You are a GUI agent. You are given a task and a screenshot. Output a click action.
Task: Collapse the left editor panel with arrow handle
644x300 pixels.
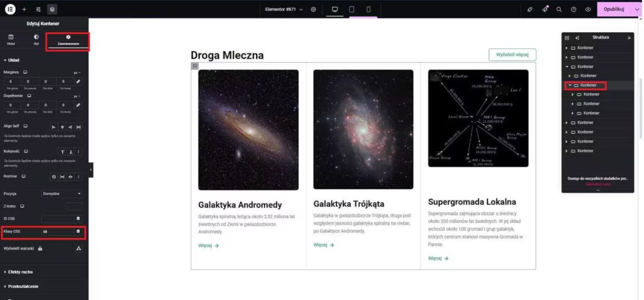pyautogui.click(x=91, y=170)
